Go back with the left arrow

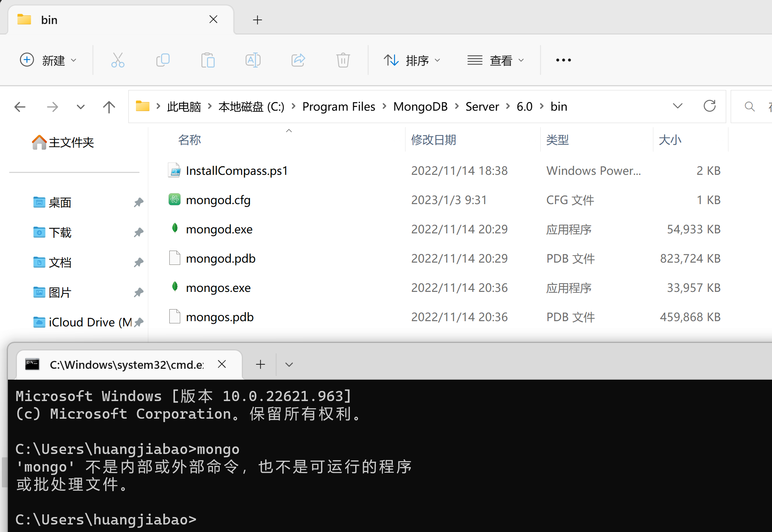tap(20, 107)
